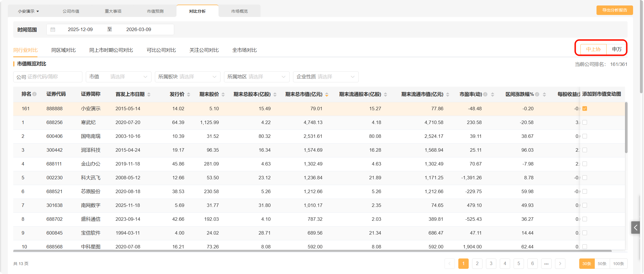Click the info icon beside 排名 header
Screen dimensions: 644x274
point(35,94)
